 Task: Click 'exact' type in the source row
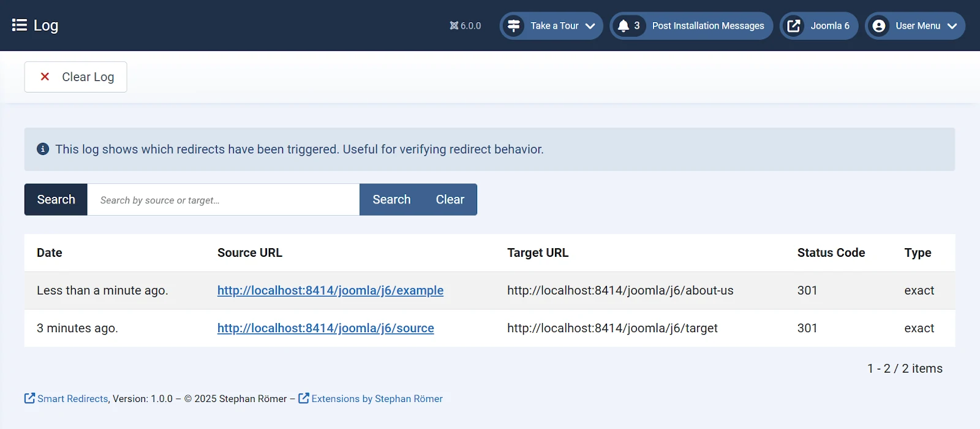(919, 328)
